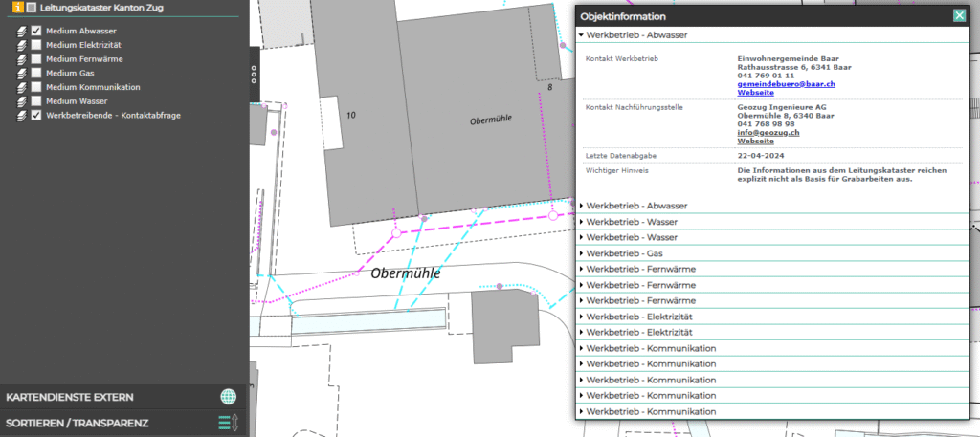This screenshot has height=437, width=980.
Task: Click the layer stack icon for Medium Wasser
Action: [20, 101]
